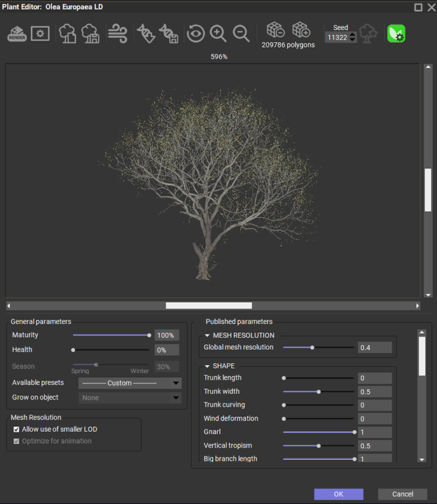Viewport: 437px width, 504px height.
Task: Open the Grow on object dropdown
Action: click(x=130, y=398)
